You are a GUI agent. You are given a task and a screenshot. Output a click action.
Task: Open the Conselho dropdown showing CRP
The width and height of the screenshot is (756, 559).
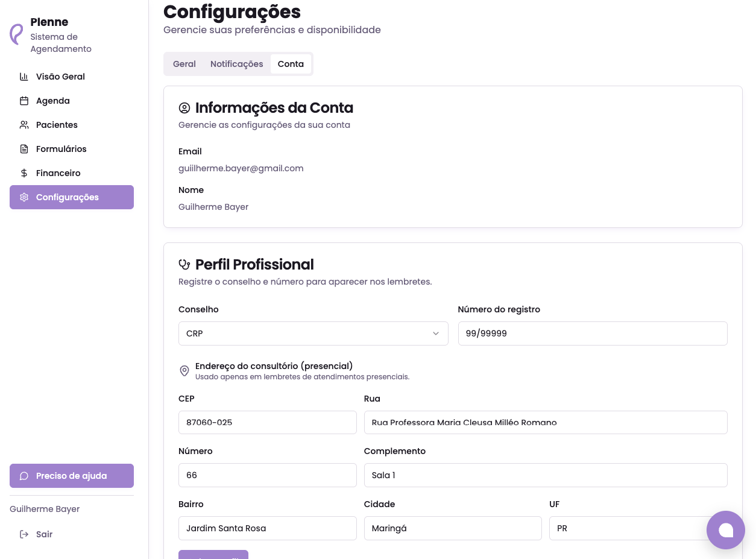click(313, 333)
